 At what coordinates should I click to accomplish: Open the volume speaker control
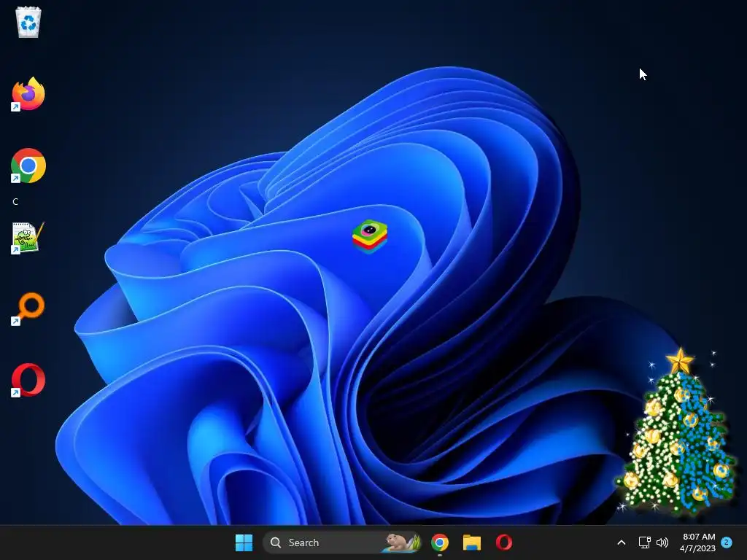(662, 542)
